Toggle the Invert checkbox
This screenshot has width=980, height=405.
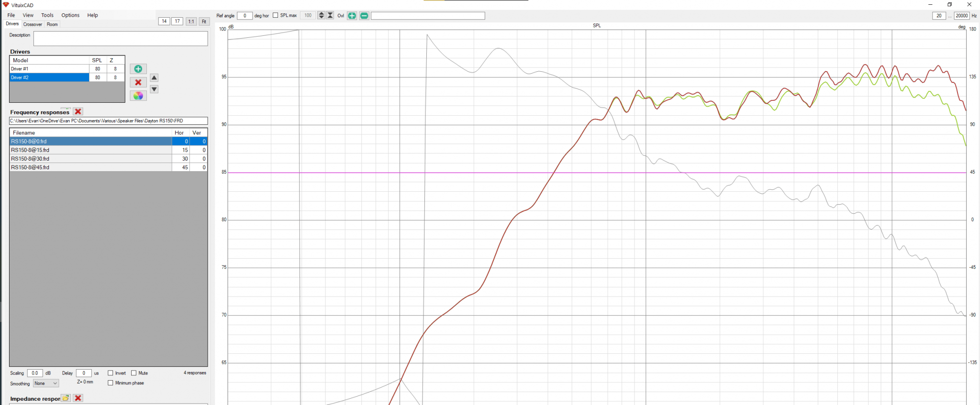tap(111, 373)
